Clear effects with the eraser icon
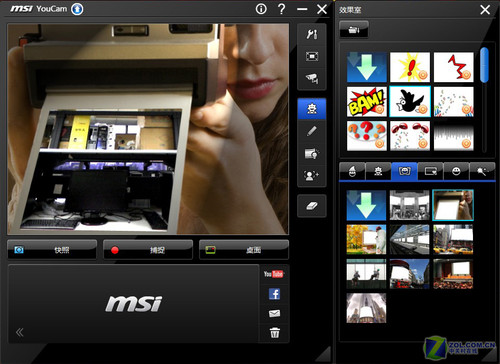Viewport: 500px width, 364px height. point(312,206)
